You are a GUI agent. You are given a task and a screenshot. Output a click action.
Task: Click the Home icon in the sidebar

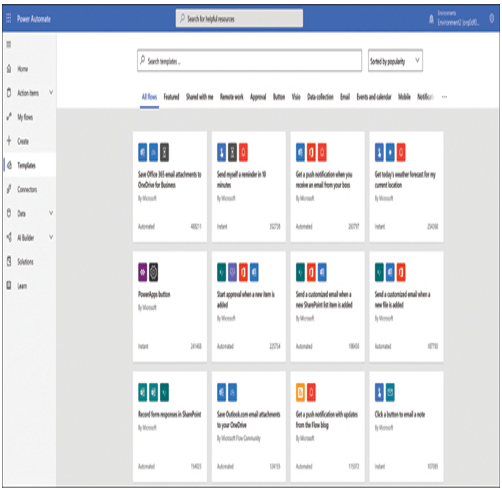9,69
